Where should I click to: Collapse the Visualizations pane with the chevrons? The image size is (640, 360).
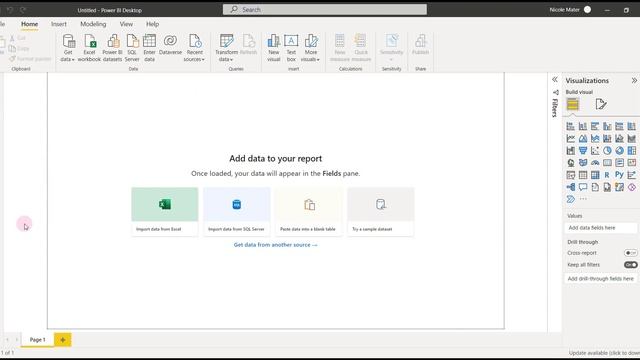tap(634, 81)
